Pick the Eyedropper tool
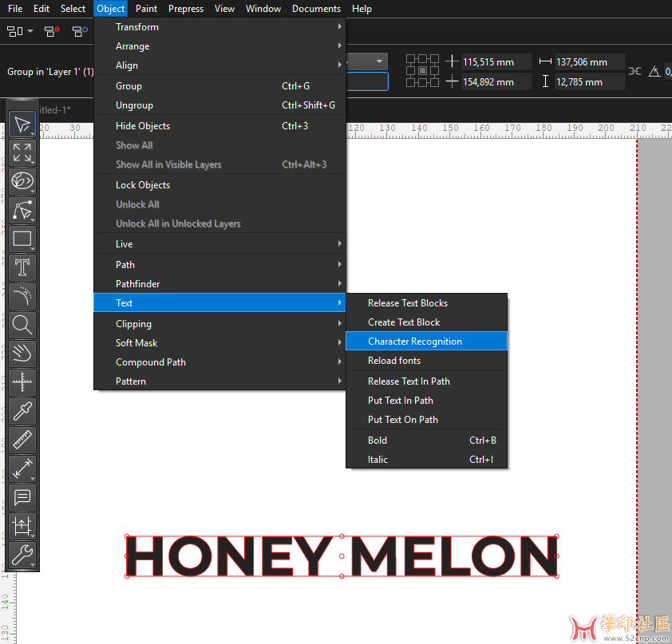Image resolution: width=672 pixels, height=644 pixels. 22,410
